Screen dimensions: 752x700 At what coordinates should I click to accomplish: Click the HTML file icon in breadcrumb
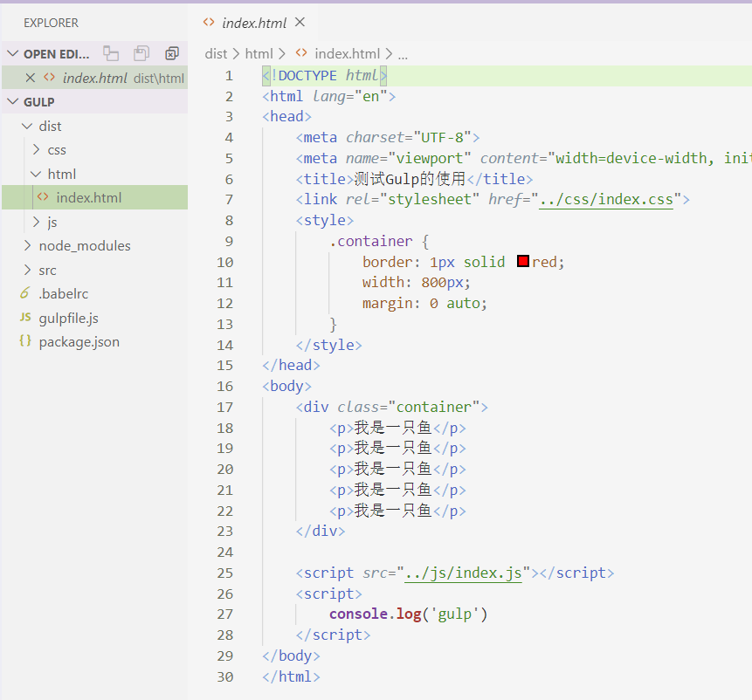(x=301, y=53)
